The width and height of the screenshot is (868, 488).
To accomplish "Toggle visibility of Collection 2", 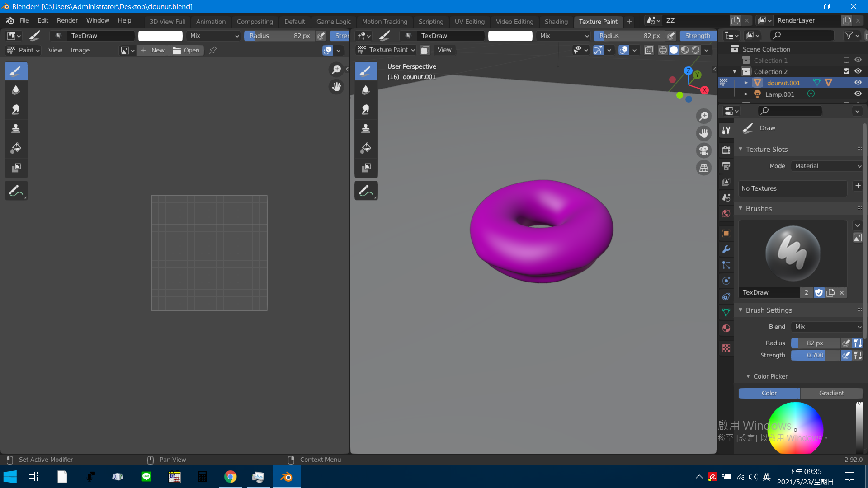I will [858, 71].
